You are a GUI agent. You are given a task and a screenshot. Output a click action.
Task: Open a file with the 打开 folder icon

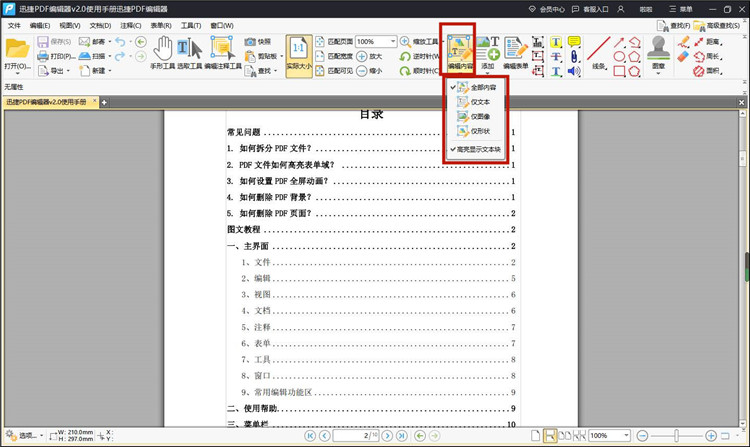17,49
